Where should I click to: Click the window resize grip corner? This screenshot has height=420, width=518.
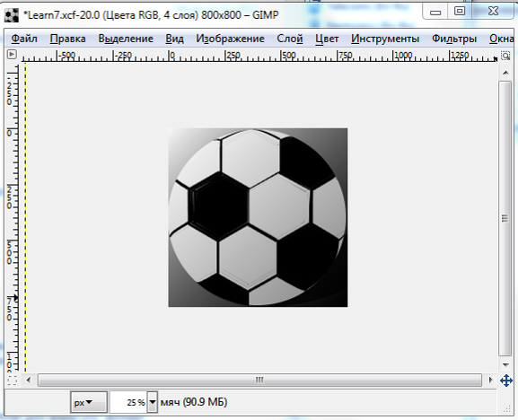pyautogui.click(x=507, y=409)
